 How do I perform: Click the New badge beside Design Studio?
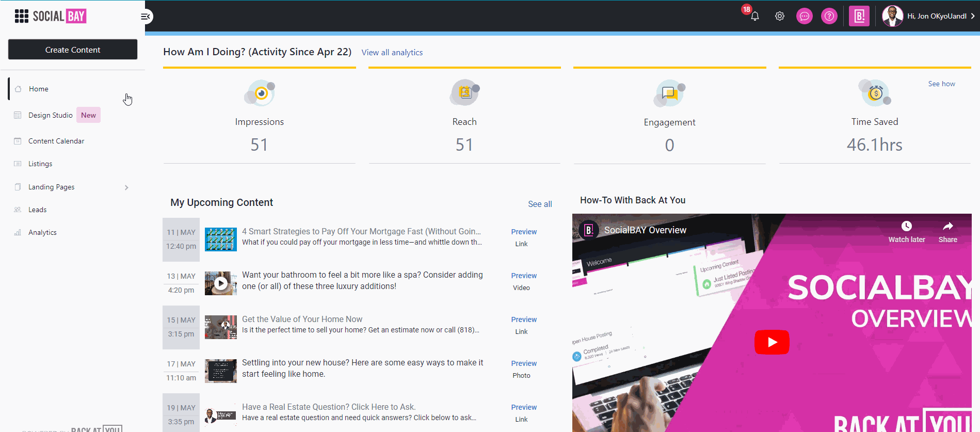pyautogui.click(x=88, y=115)
